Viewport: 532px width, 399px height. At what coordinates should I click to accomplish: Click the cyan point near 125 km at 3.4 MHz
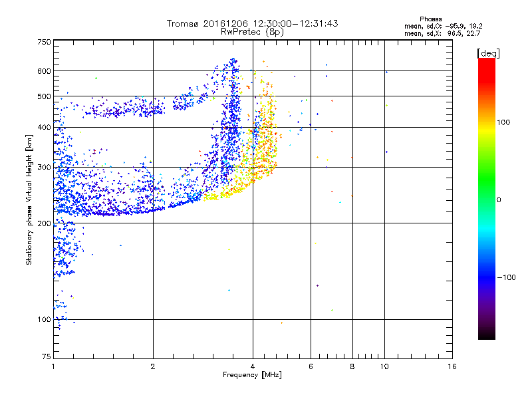point(229,291)
